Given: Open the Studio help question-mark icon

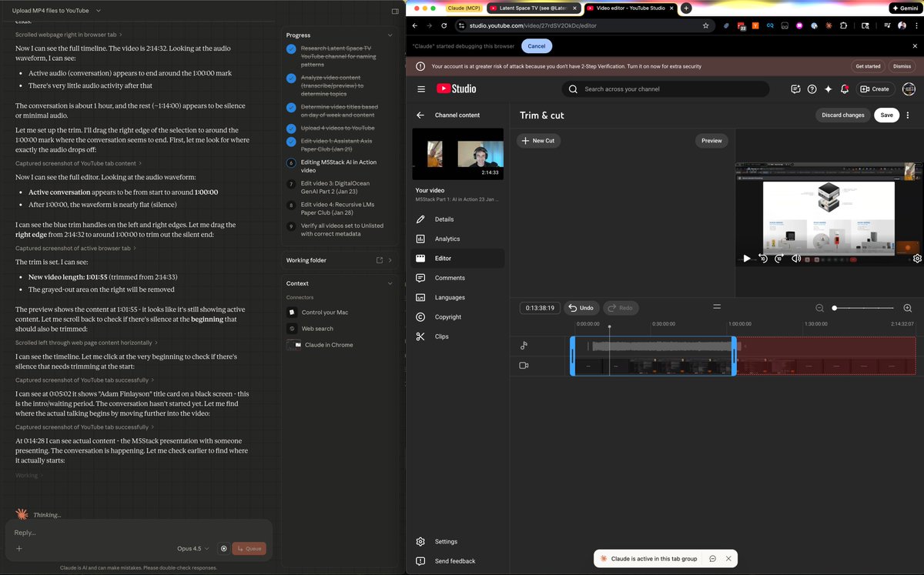Looking at the screenshot, I should (x=812, y=89).
